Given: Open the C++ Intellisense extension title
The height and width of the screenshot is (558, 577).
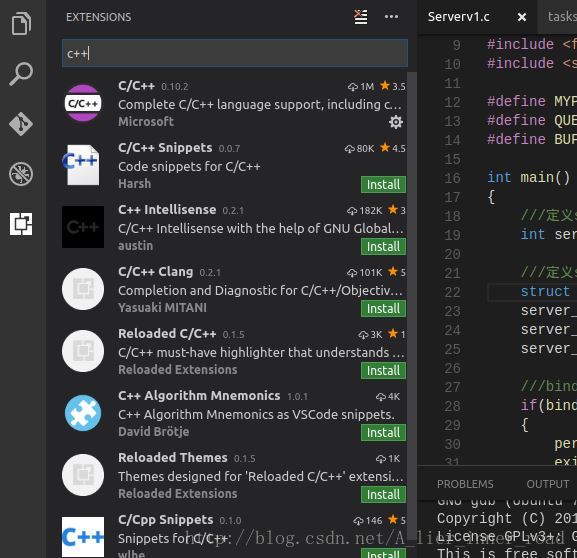Looking at the screenshot, I should [167, 209].
